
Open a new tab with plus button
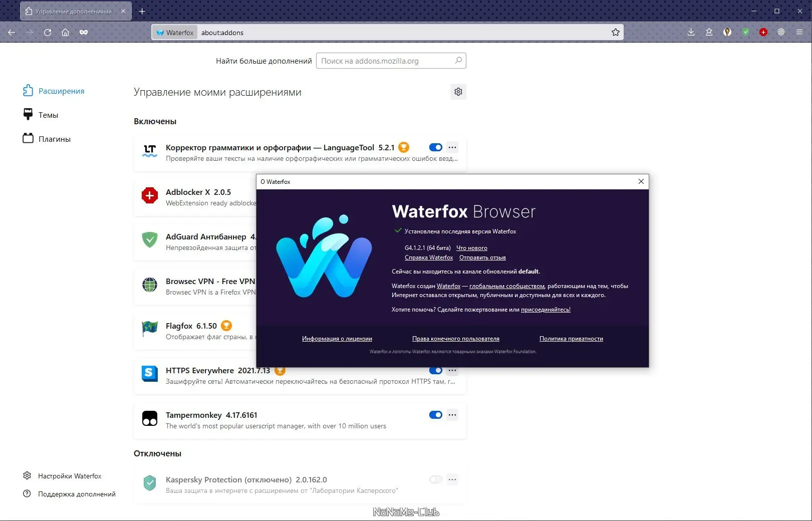142,11
